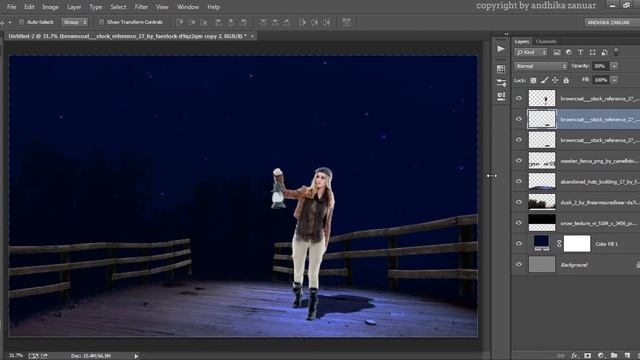The width and height of the screenshot is (640, 360).
Task: Hide the snow_texture layer
Action: click(519, 223)
